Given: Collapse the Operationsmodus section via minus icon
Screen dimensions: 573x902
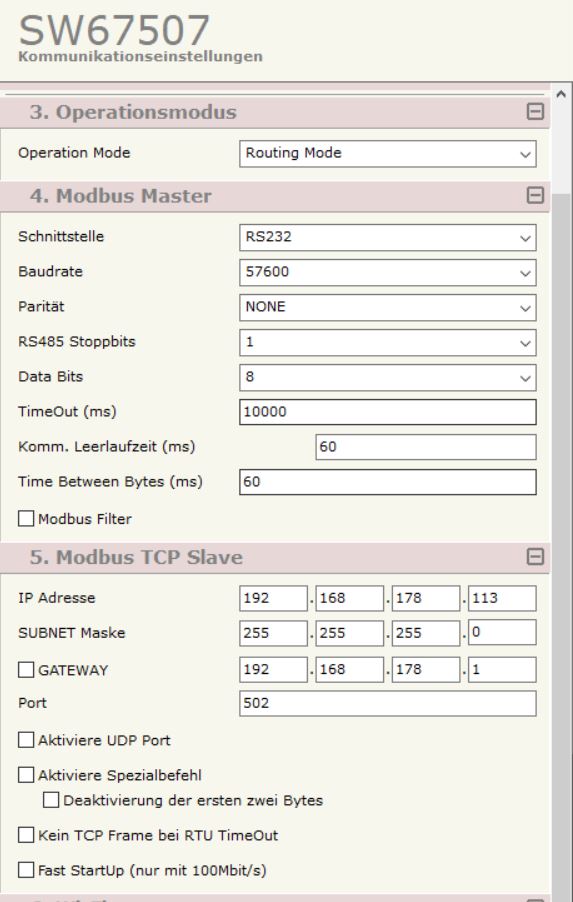Looking at the screenshot, I should 535,111.
